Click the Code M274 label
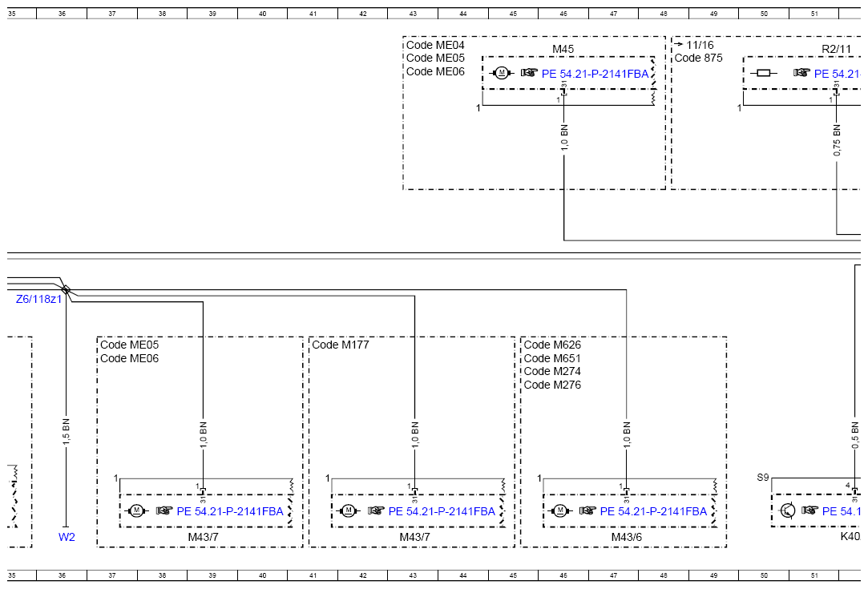 tap(552, 372)
